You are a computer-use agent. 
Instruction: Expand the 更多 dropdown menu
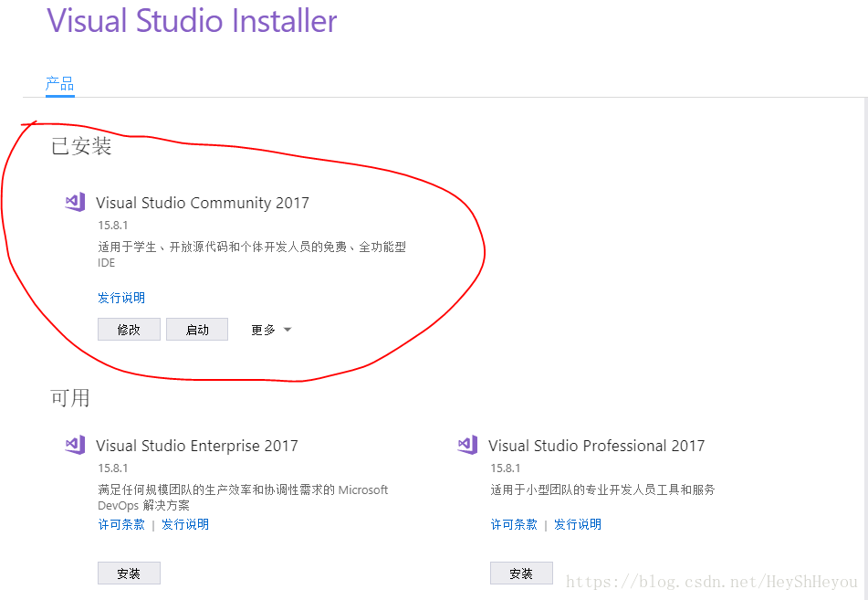[271, 330]
